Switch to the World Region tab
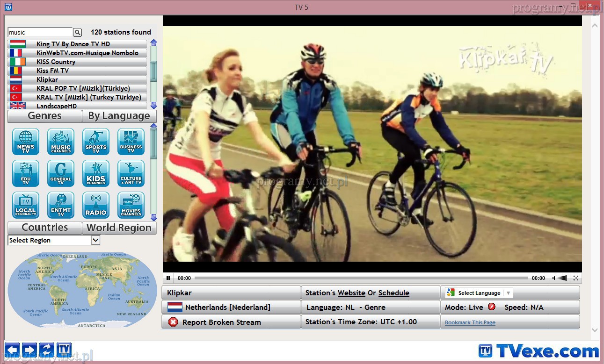Viewport: 604px width, 364px height. [119, 228]
